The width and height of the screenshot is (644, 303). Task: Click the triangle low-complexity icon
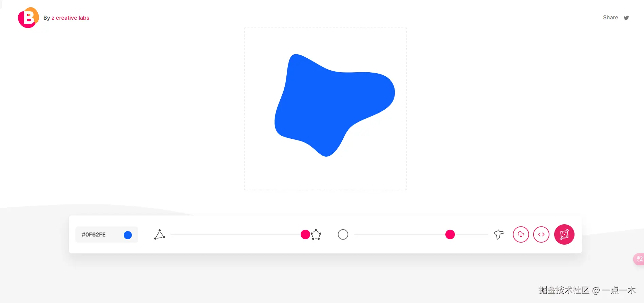point(160,234)
